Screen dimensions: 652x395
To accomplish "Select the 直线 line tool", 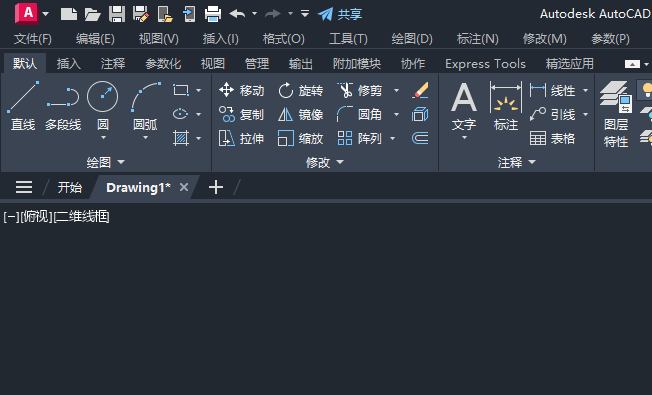I will tap(23, 106).
